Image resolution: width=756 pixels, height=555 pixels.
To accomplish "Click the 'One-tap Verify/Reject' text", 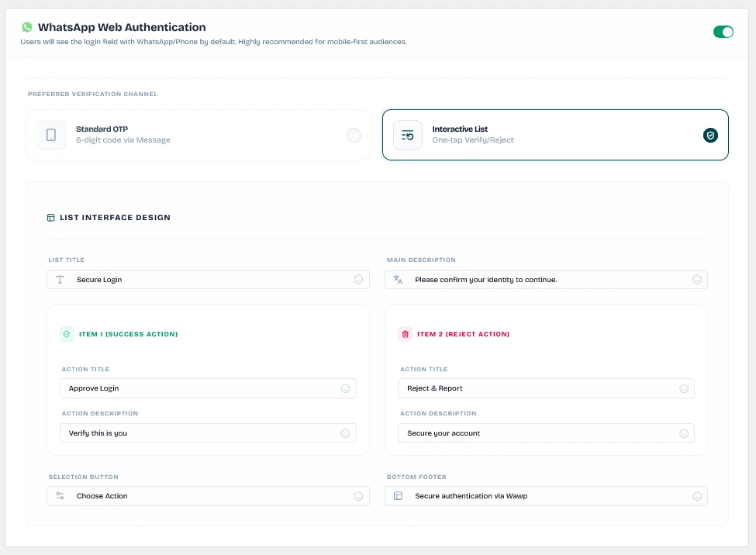I will click(472, 140).
